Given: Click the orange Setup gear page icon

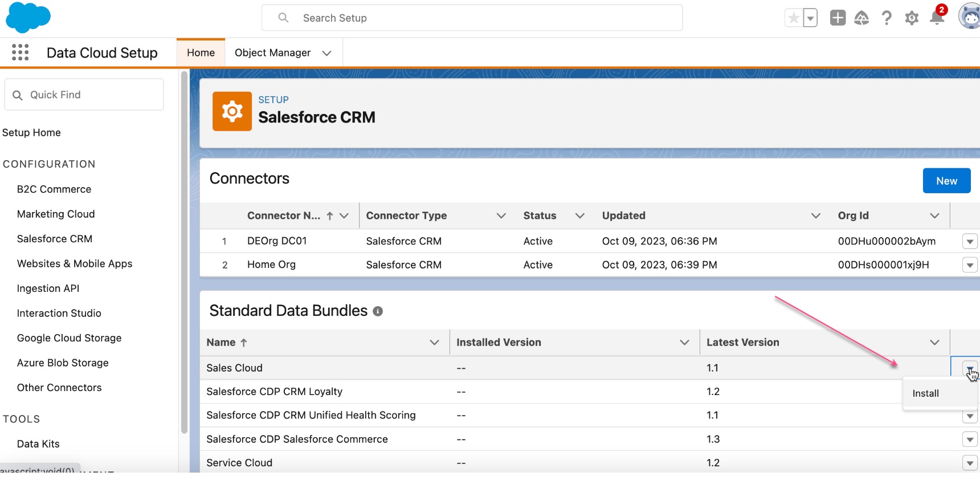Looking at the screenshot, I should point(232,111).
